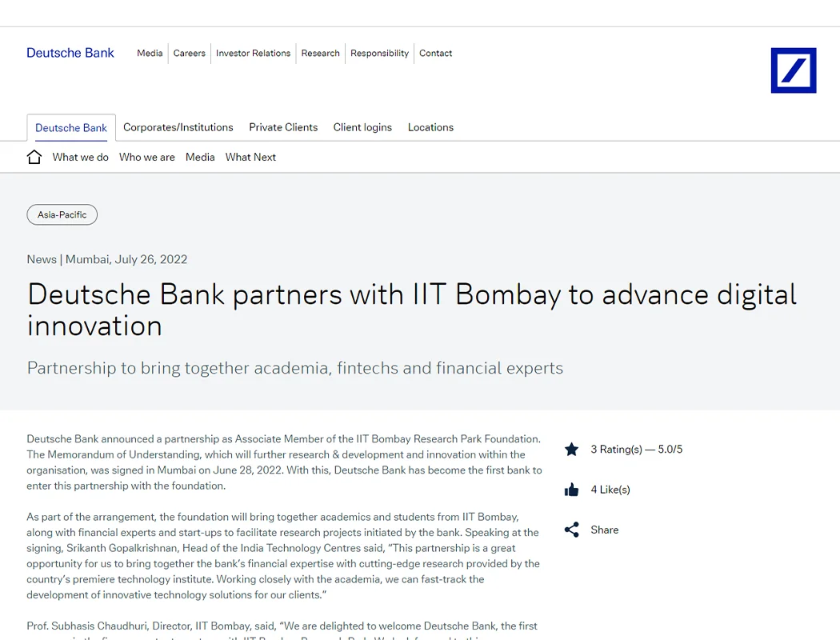The image size is (840, 640).
Task: Click paragraph starting 'Prof. Subhasis Chaudhuri'
Action: 282,630
